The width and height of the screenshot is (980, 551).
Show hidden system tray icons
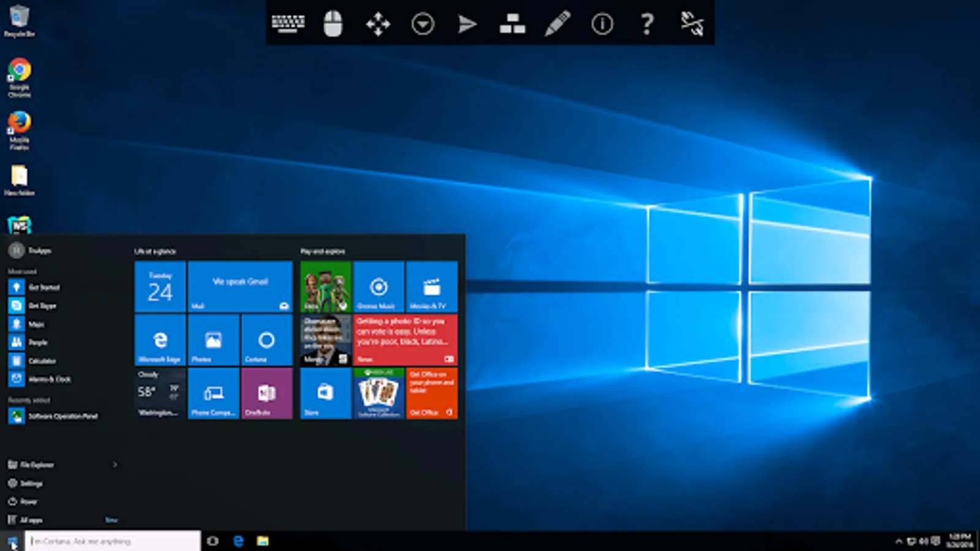tap(899, 541)
